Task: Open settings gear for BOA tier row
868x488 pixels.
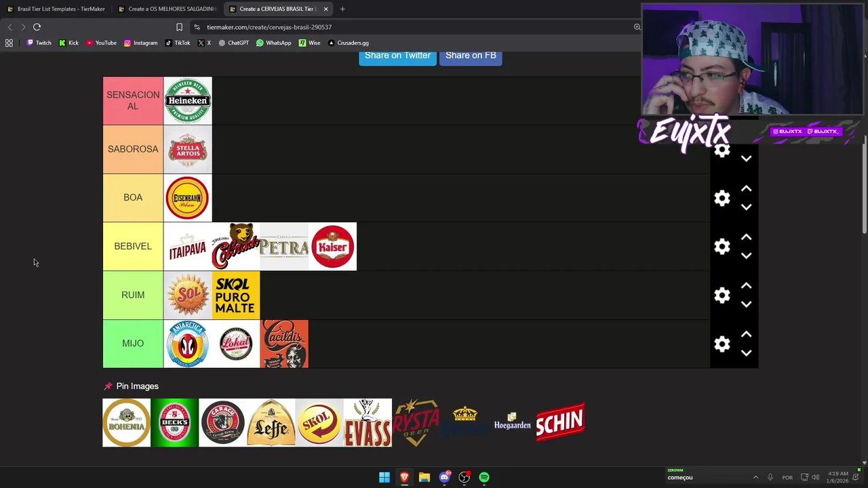Action: [x=722, y=198]
